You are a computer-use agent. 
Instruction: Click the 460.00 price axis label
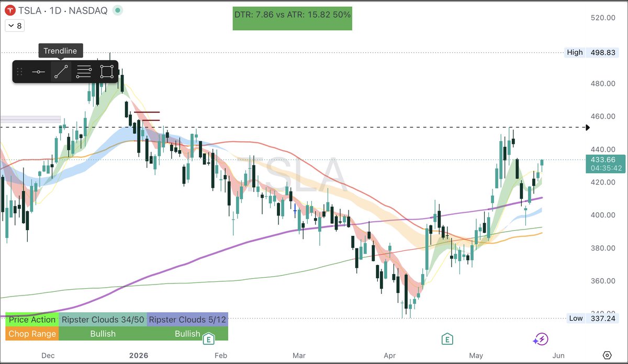(x=602, y=116)
